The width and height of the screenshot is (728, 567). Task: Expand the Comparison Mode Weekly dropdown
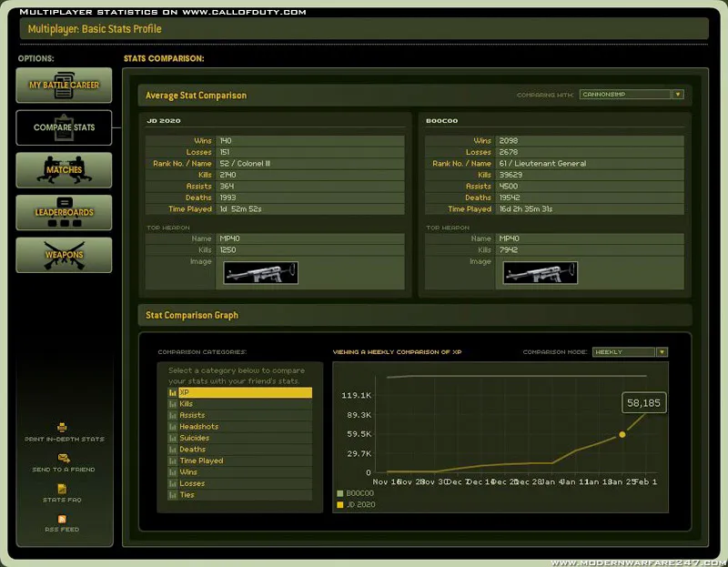point(662,352)
